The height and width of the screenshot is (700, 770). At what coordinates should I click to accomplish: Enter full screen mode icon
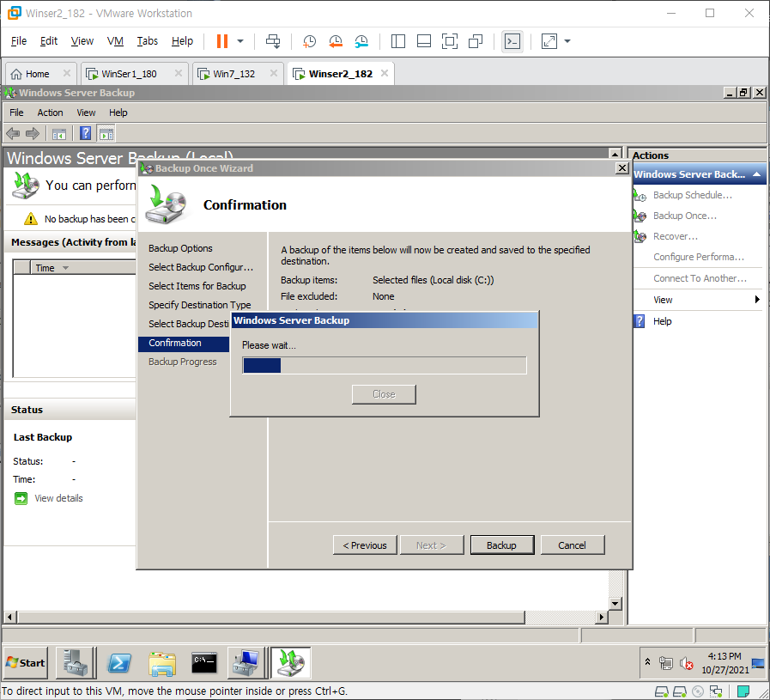(449, 41)
